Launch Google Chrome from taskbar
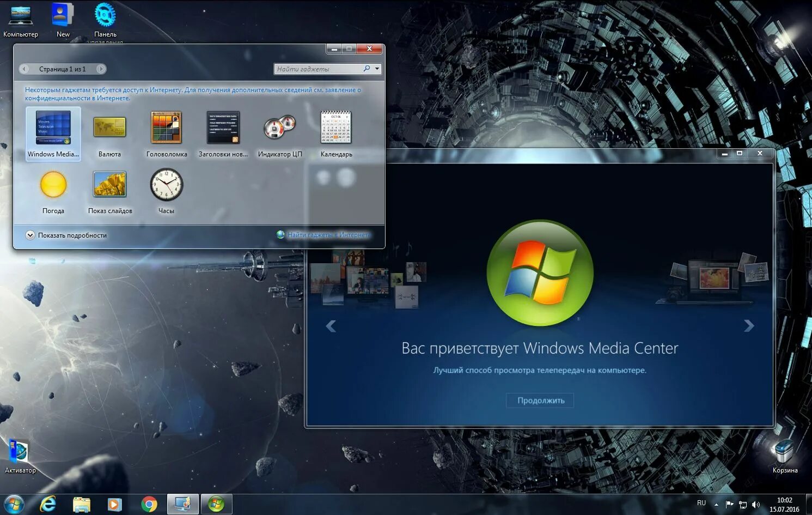 tap(149, 504)
